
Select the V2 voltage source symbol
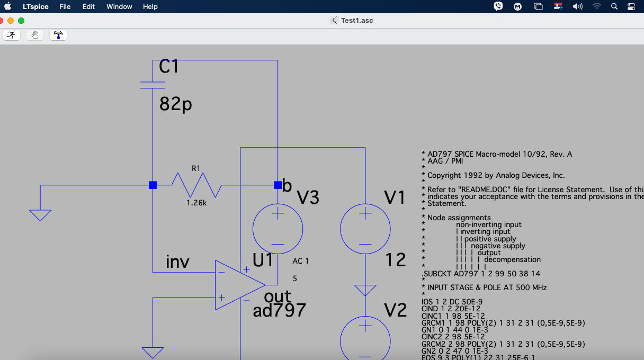[365, 338]
